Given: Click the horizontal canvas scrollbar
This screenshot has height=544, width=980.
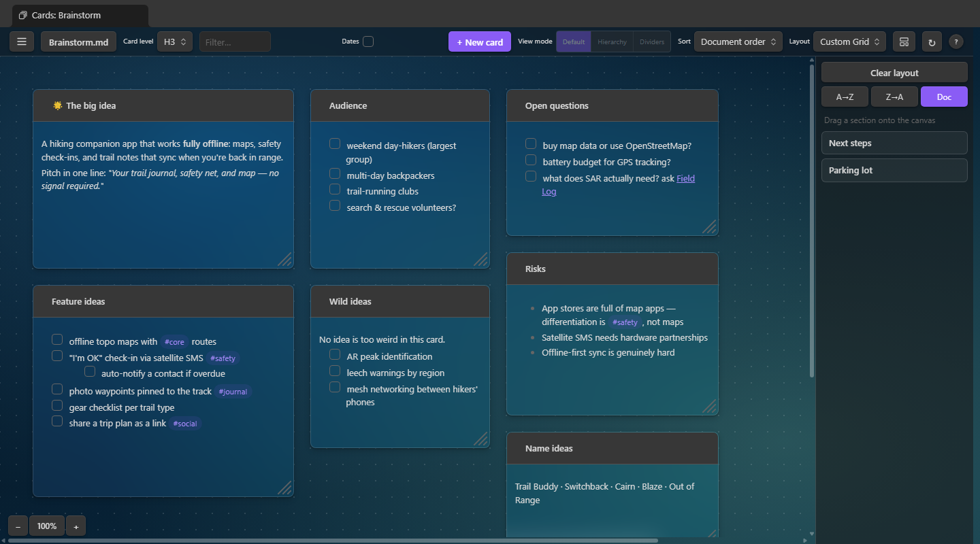Looking at the screenshot, I should (333, 541).
